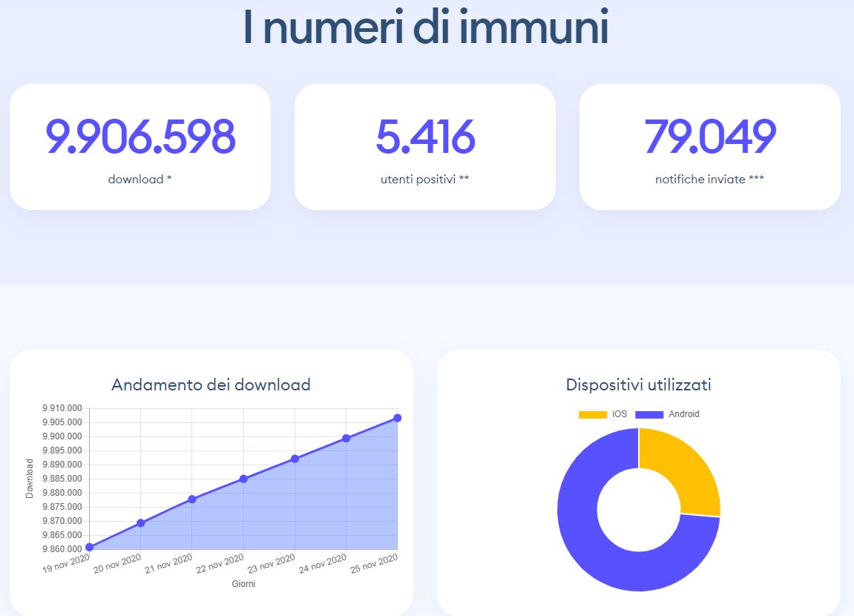The height and width of the screenshot is (616, 854).
Task: Click the "Giorni" x-axis label
Action: 243,584
